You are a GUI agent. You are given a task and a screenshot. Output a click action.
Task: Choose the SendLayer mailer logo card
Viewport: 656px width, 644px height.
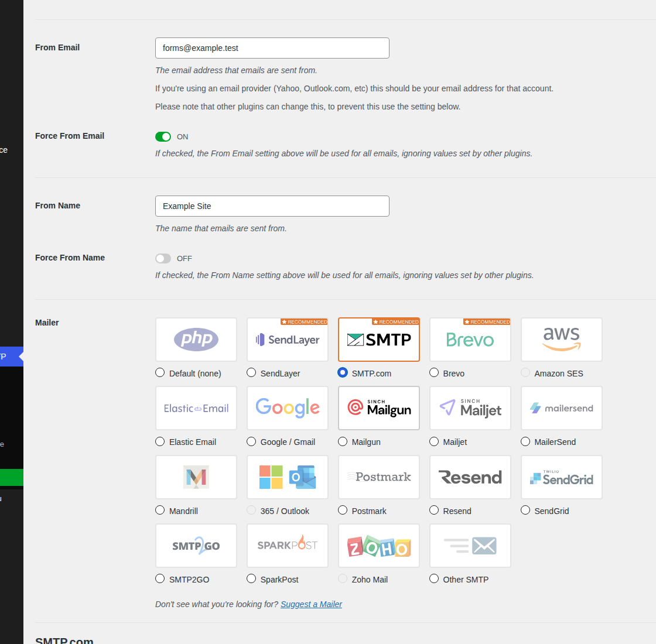tap(288, 340)
